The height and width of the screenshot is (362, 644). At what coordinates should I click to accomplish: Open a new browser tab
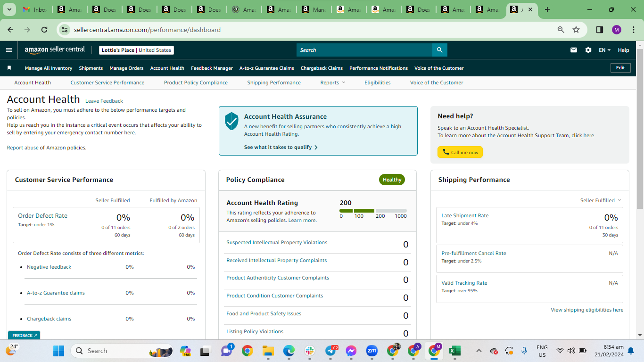pos(547,9)
